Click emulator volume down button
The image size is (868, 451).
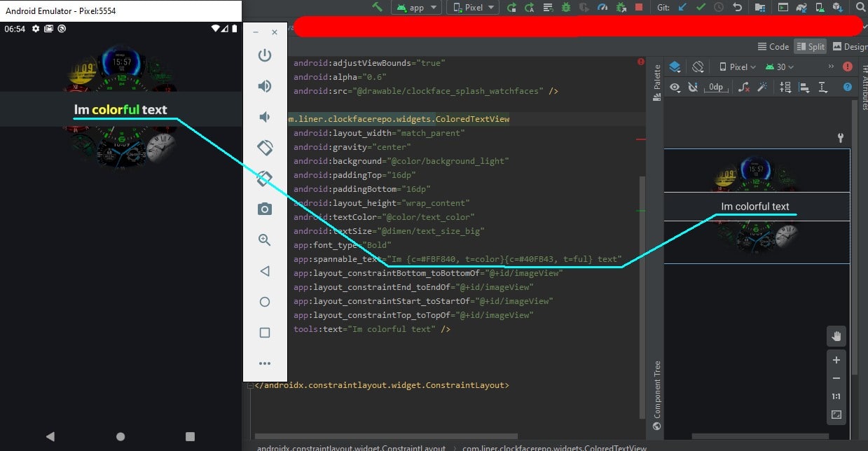[265, 117]
